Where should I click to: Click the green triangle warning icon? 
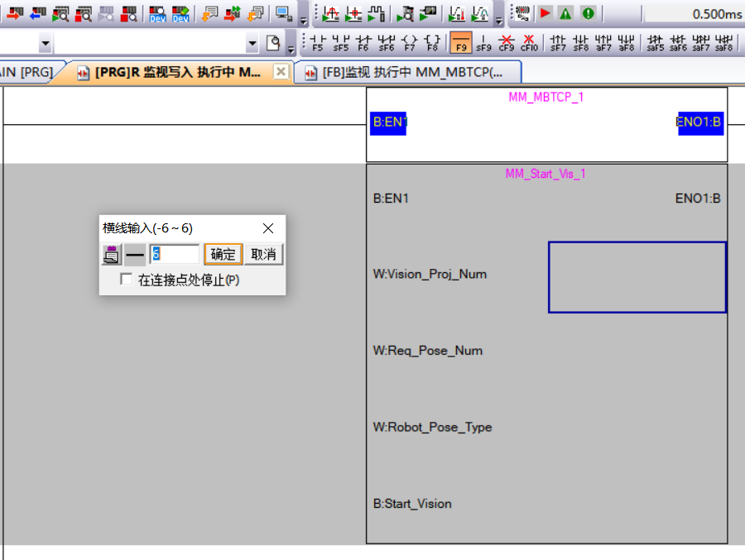565,13
